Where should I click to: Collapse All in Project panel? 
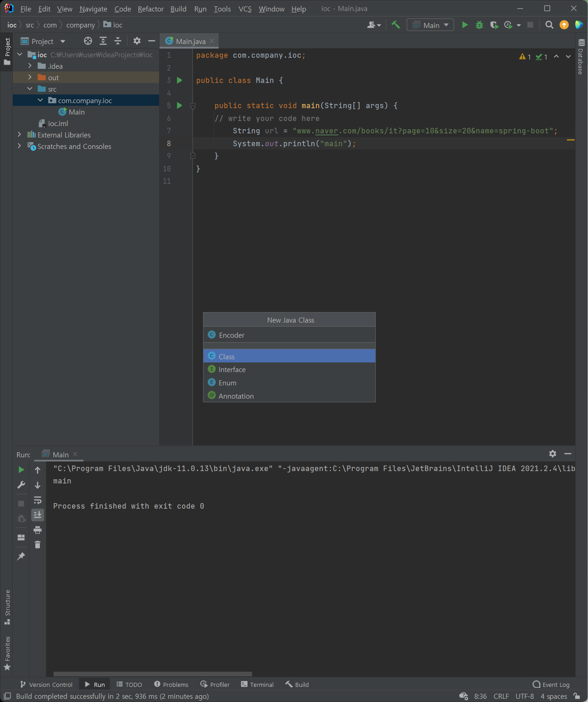click(118, 41)
